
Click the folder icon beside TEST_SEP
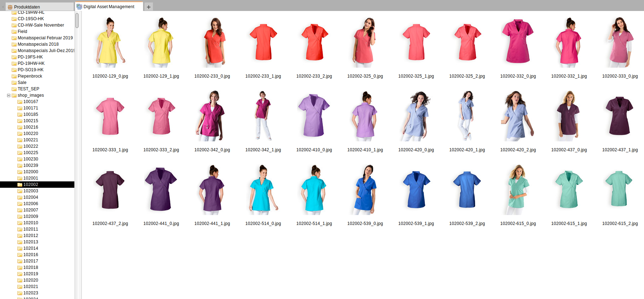[14, 89]
